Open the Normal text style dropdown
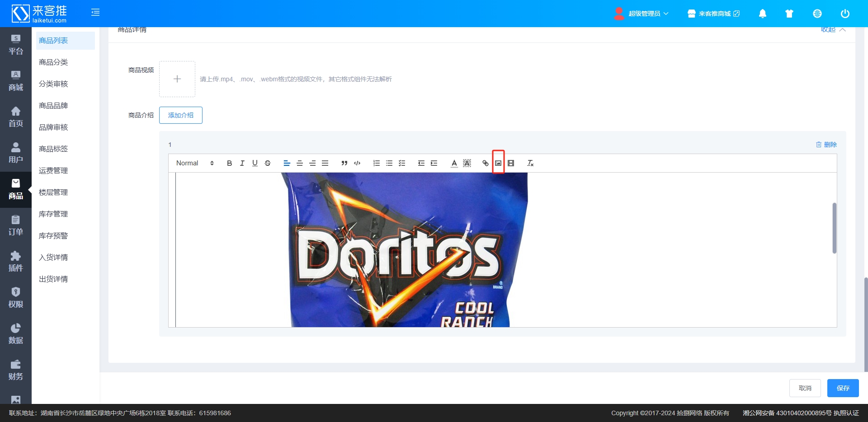 coord(193,163)
